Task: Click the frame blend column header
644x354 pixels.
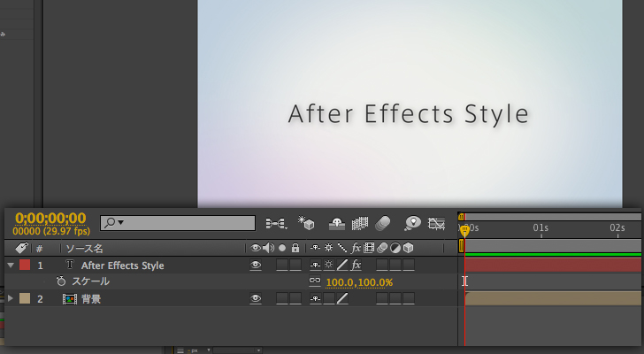Action: click(369, 248)
